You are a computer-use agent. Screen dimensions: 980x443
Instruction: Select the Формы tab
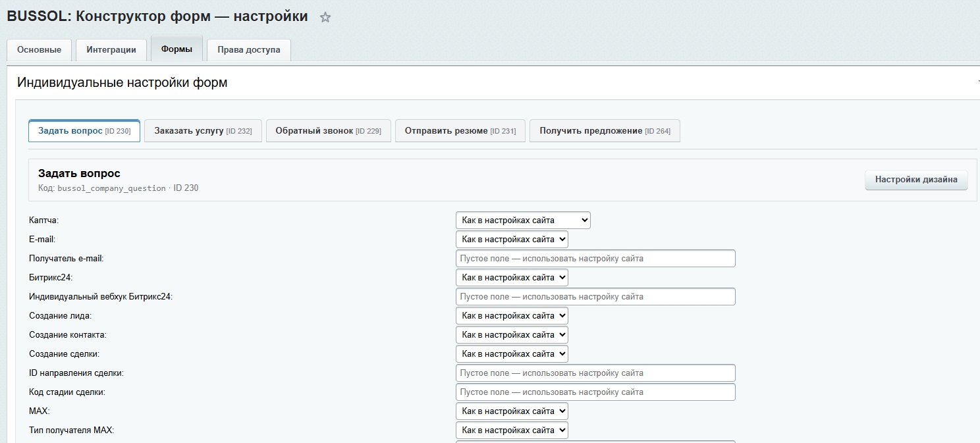(x=177, y=49)
